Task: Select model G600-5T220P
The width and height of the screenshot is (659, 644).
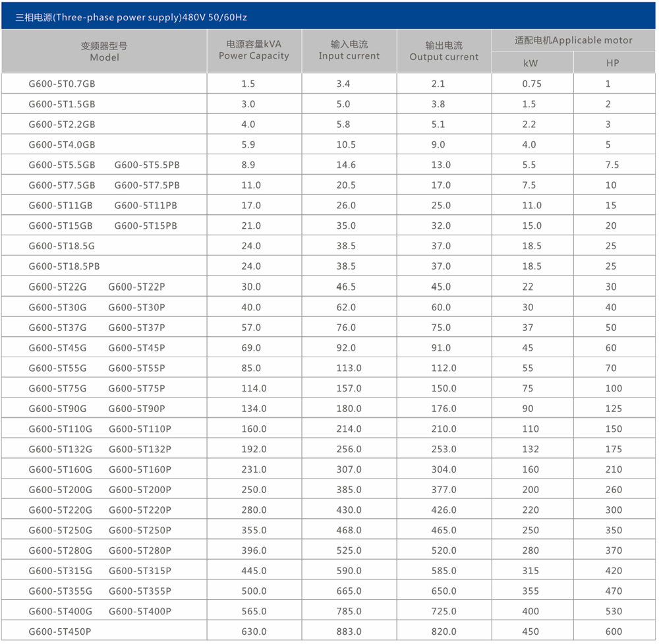Action: tap(140, 510)
